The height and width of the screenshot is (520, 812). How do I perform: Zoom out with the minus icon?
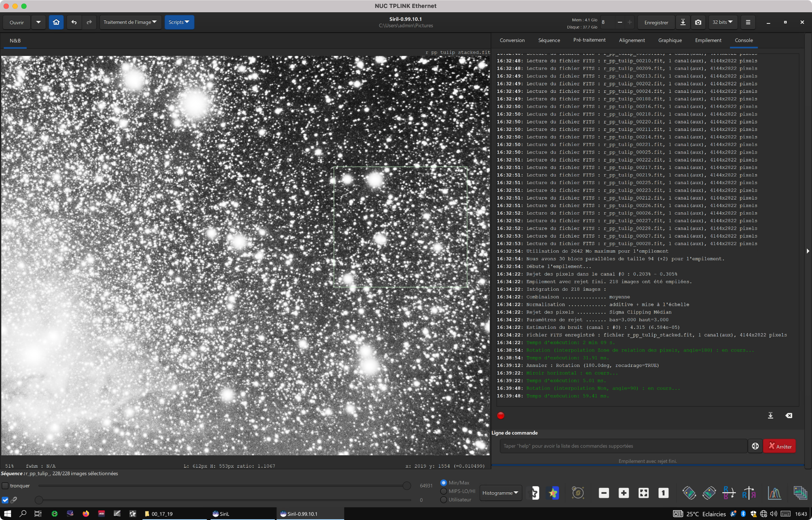pos(603,493)
